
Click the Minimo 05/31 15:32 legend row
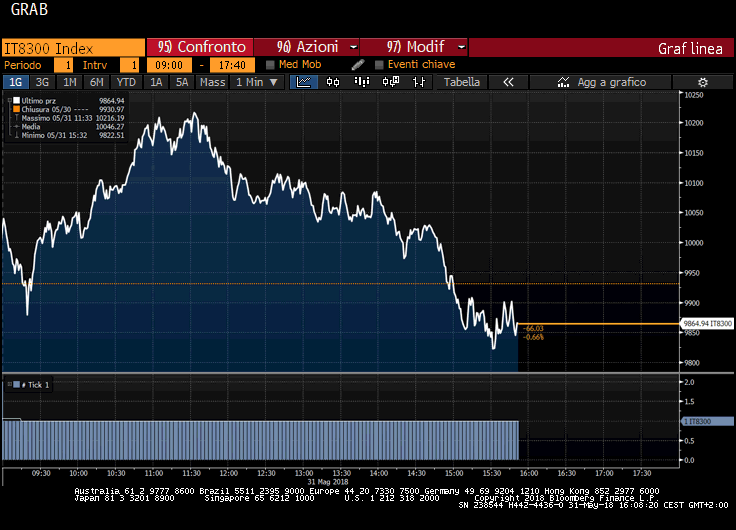pyautogui.click(x=69, y=135)
